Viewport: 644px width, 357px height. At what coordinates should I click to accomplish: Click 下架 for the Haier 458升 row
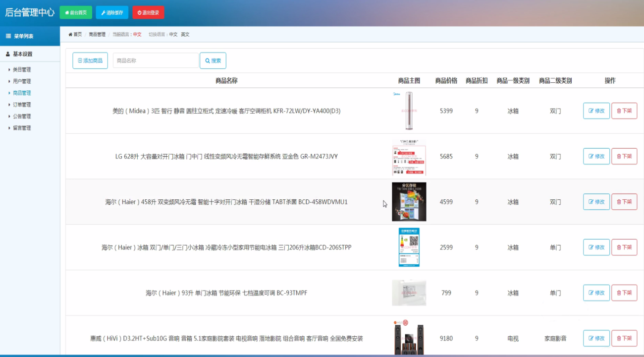tap(624, 202)
